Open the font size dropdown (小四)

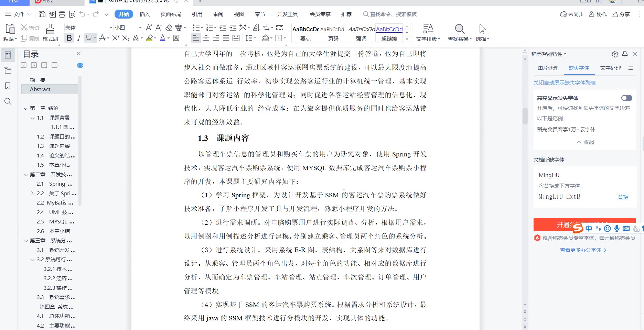[x=140, y=27]
